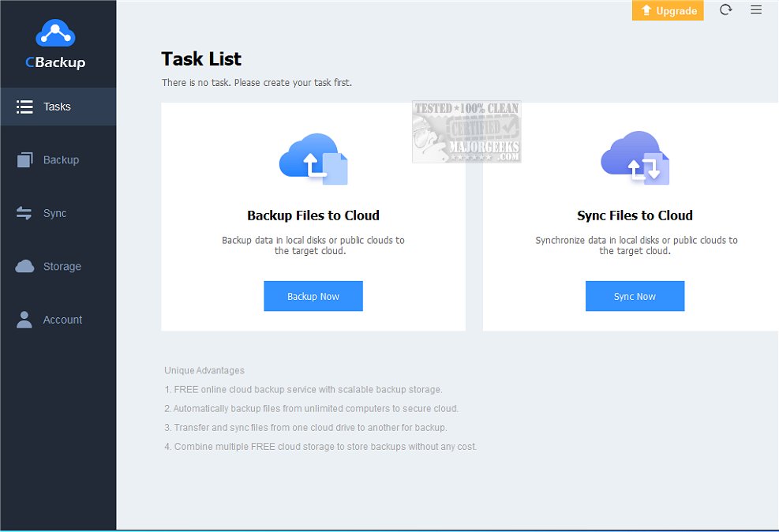This screenshot has width=779, height=532.
Task: Navigate to the Backup tab
Action: pyautogui.click(x=61, y=159)
